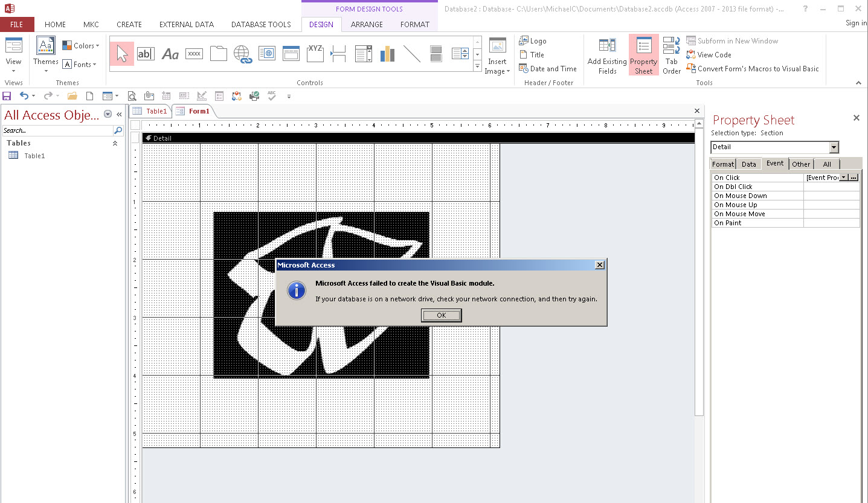
Task: Select the Text Box control
Action: pos(146,53)
